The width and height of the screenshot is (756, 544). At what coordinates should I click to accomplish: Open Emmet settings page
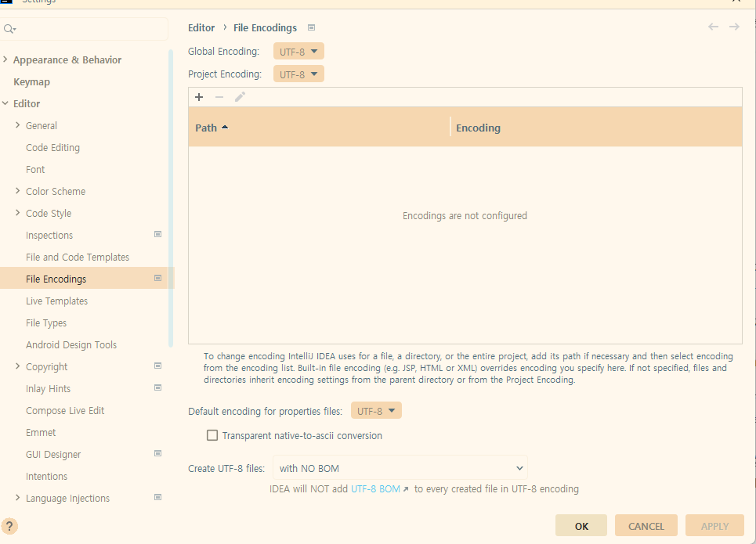point(41,433)
